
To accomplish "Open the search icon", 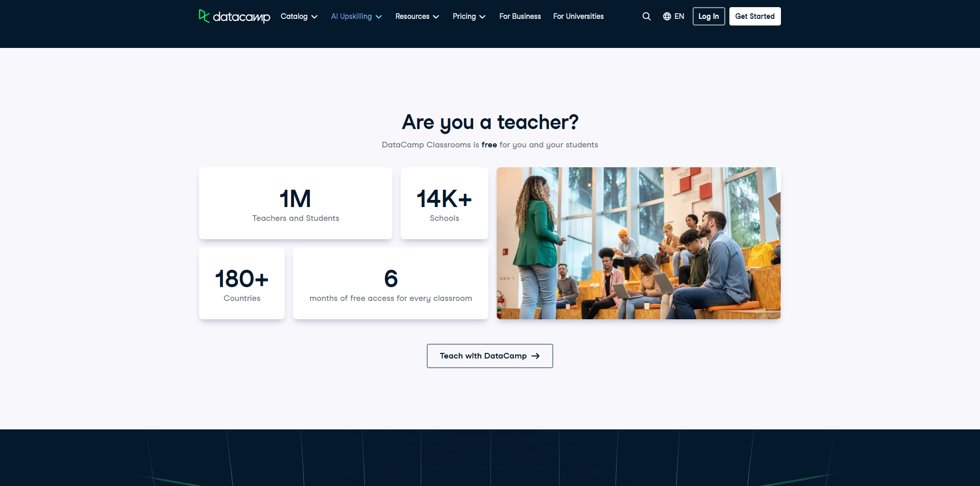I will pyautogui.click(x=646, y=16).
